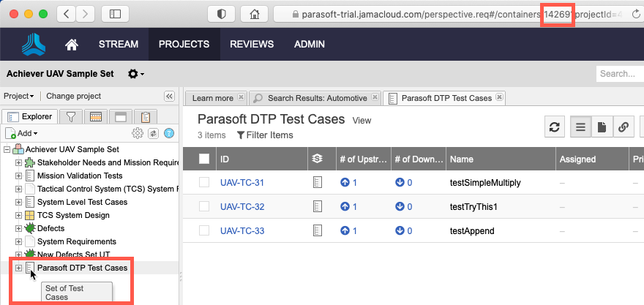Reload the page with the refresh icon

(x=636, y=15)
